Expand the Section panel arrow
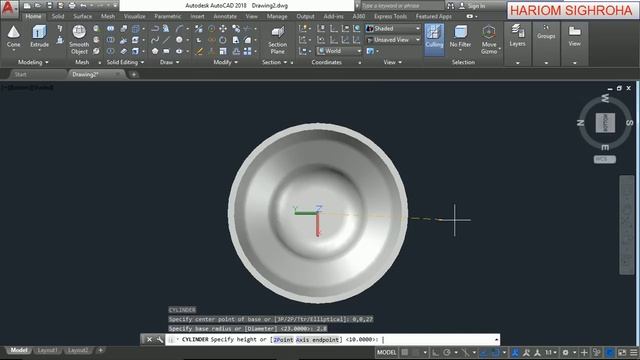The width and height of the screenshot is (640, 360). coord(285,62)
